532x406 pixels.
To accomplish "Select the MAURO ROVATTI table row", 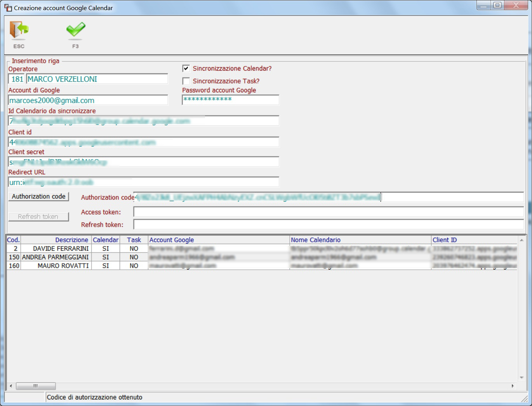I will tap(262, 265).
